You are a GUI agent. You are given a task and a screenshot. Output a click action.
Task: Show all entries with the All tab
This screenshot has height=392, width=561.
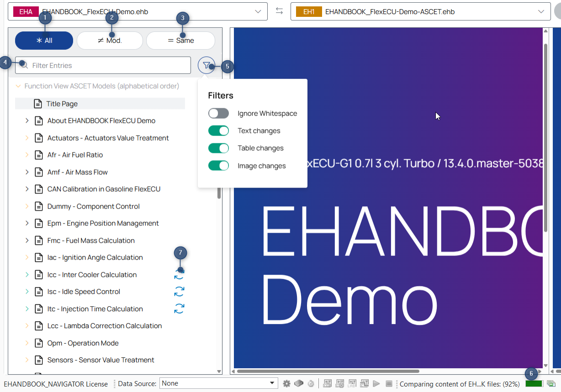(44, 41)
